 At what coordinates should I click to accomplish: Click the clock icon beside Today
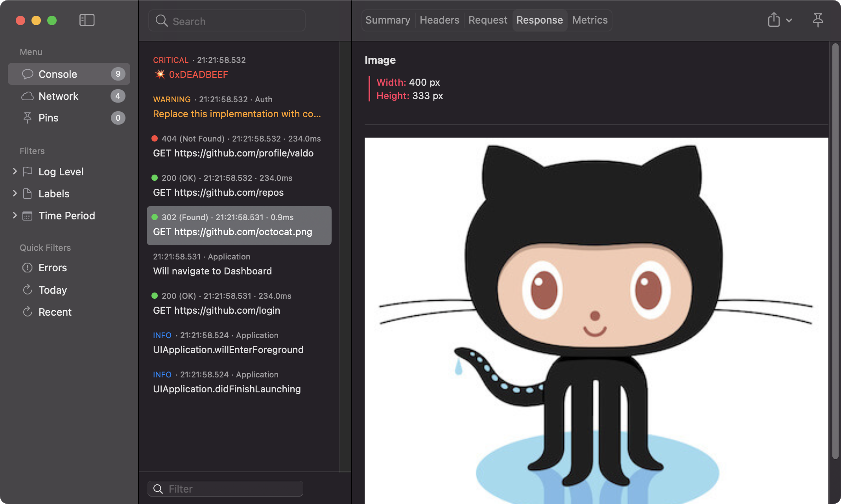(x=28, y=290)
